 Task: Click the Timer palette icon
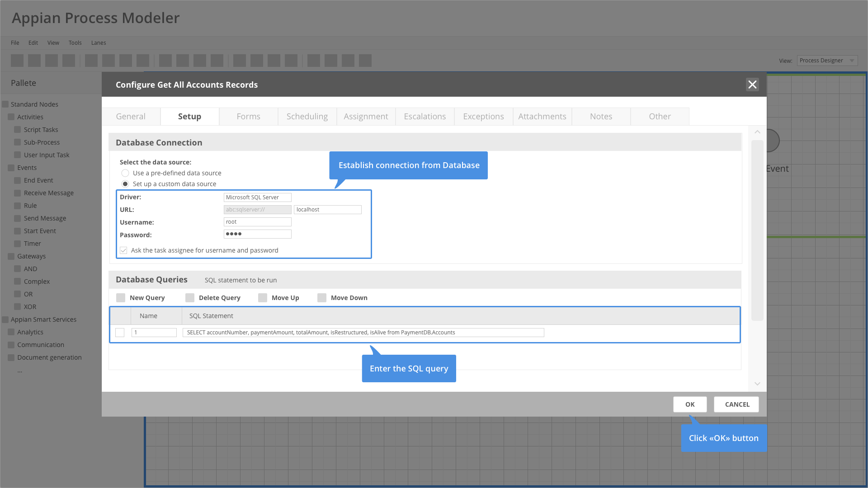(18, 244)
